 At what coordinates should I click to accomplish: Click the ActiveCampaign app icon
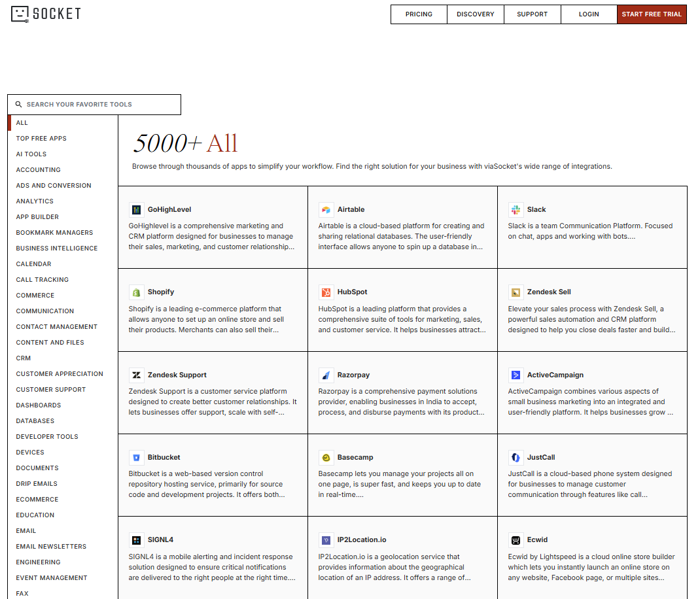(x=516, y=375)
